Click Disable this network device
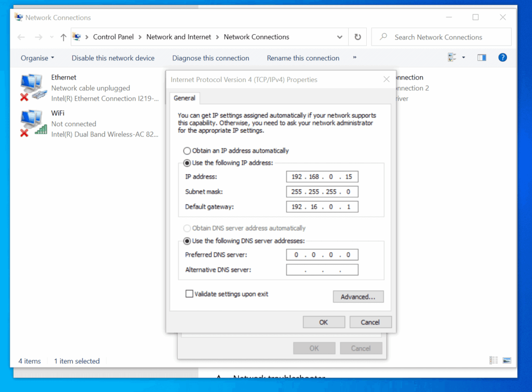This screenshot has height=392, width=532. pyautogui.click(x=113, y=58)
